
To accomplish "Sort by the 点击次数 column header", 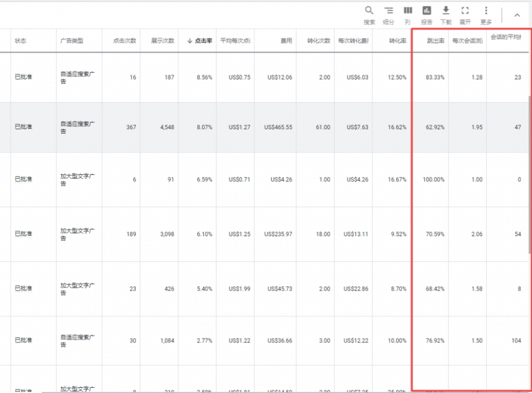I will pos(124,41).
